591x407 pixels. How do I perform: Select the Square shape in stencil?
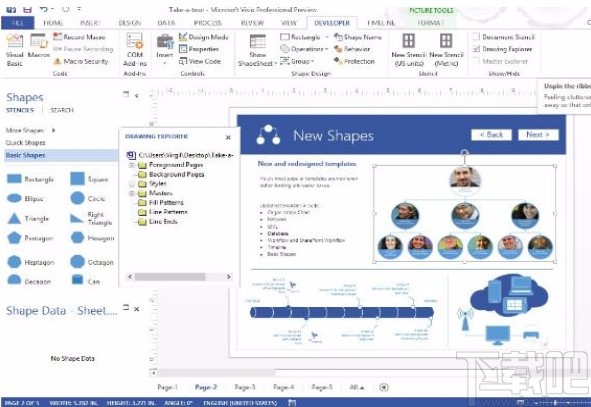click(89, 179)
